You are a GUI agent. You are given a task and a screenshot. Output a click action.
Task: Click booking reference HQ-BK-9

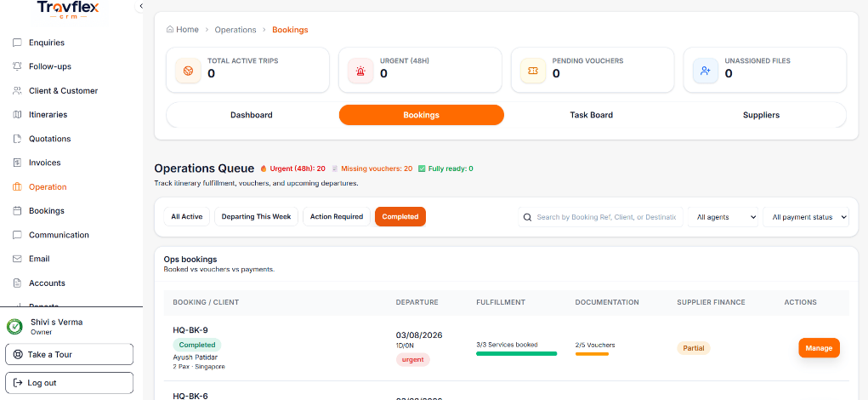(x=190, y=330)
